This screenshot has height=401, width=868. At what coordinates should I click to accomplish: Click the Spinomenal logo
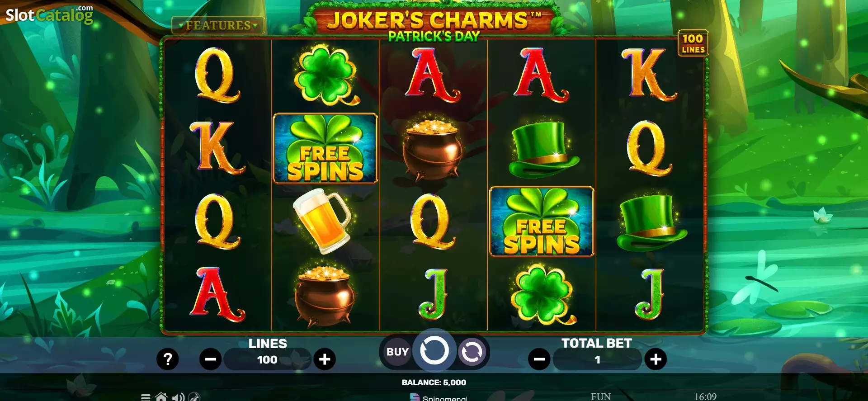pyautogui.click(x=439, y=397)
